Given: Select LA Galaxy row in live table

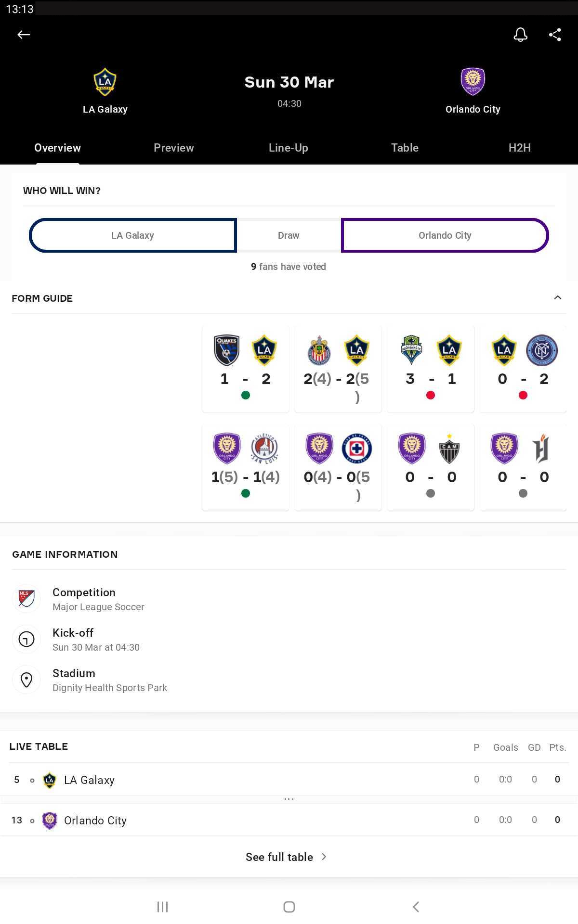Looking at the screenshot, I should click(x=289, y=779).
